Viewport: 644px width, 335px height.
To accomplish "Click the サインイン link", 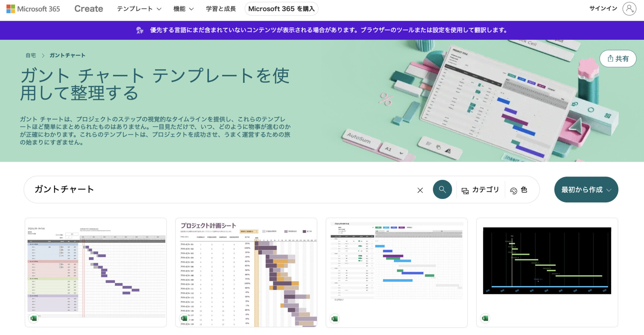I will point(603,8).
